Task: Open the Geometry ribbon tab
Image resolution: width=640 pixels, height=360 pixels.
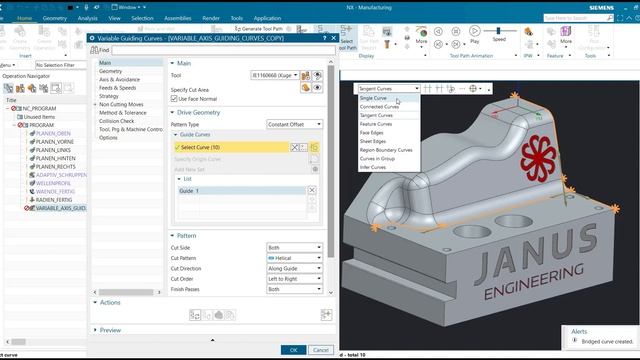Action: [x=54, y=18]
